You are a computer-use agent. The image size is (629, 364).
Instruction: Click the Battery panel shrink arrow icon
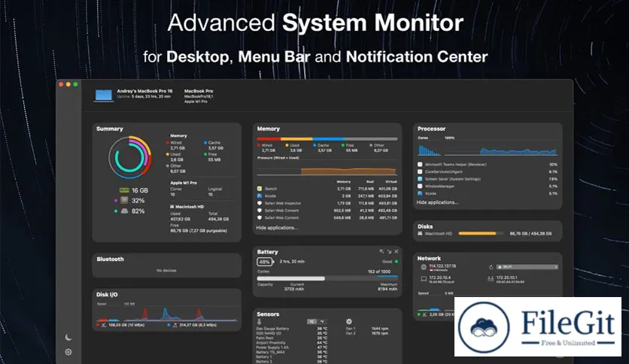381,251
